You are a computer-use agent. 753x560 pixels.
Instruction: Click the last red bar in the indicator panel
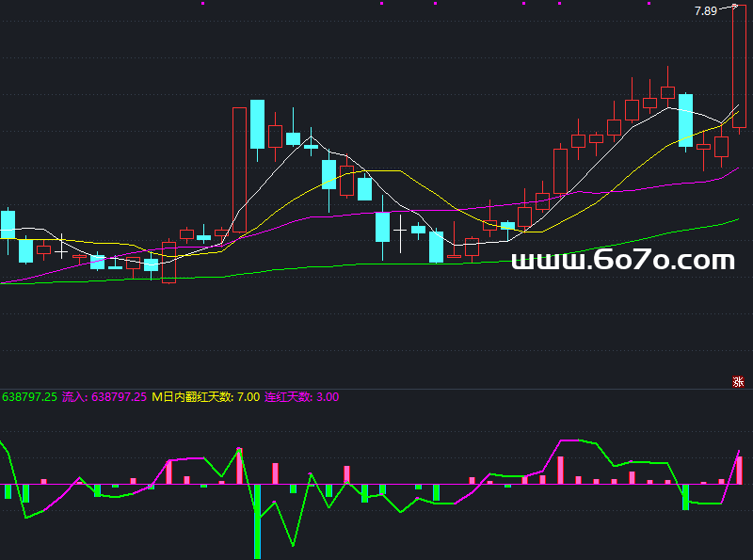739,470
